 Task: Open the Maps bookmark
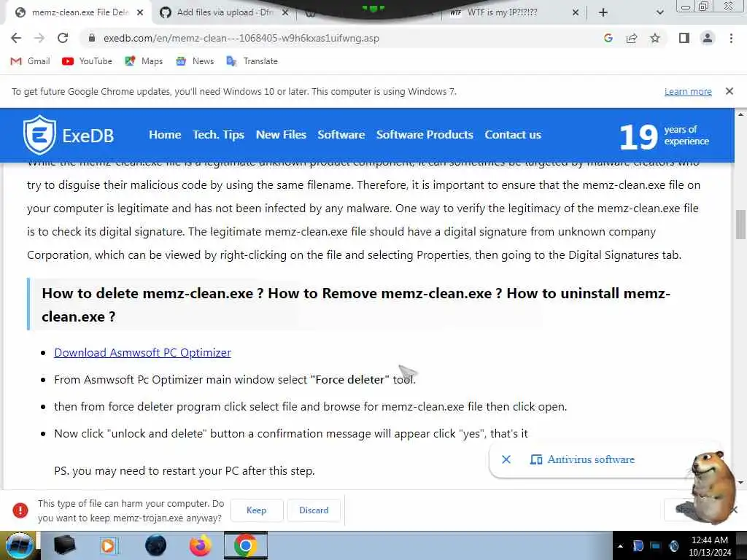(144, 61)
